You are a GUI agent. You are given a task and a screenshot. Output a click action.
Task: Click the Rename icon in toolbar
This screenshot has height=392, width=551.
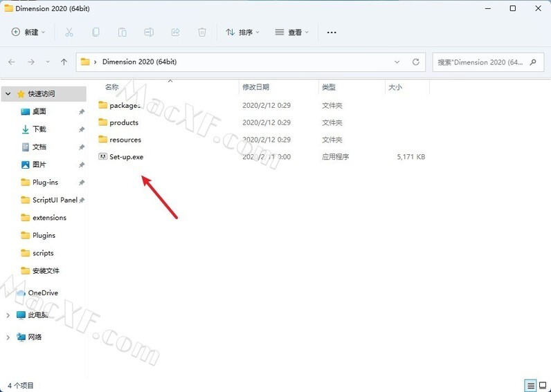coord(149,32)
